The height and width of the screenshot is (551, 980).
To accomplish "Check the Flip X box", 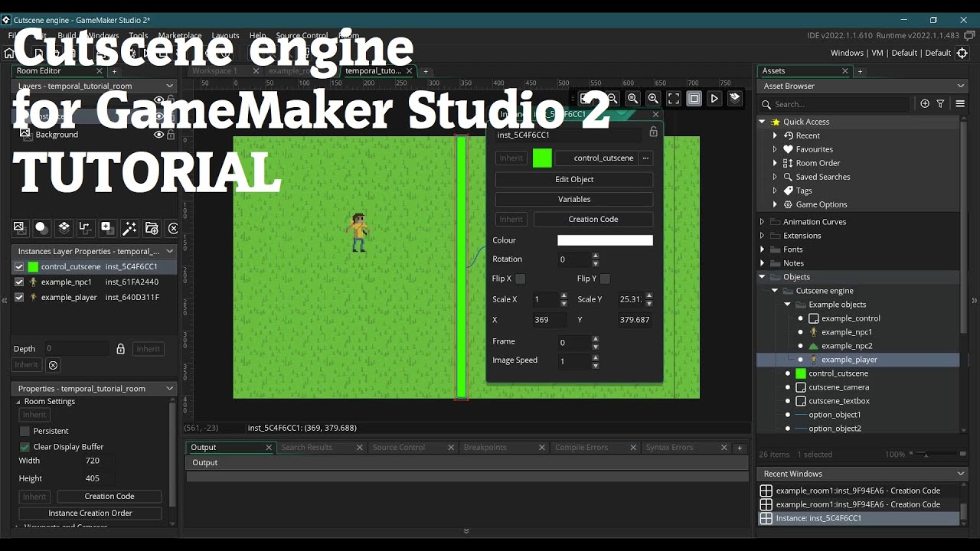I will click(521, 279).
